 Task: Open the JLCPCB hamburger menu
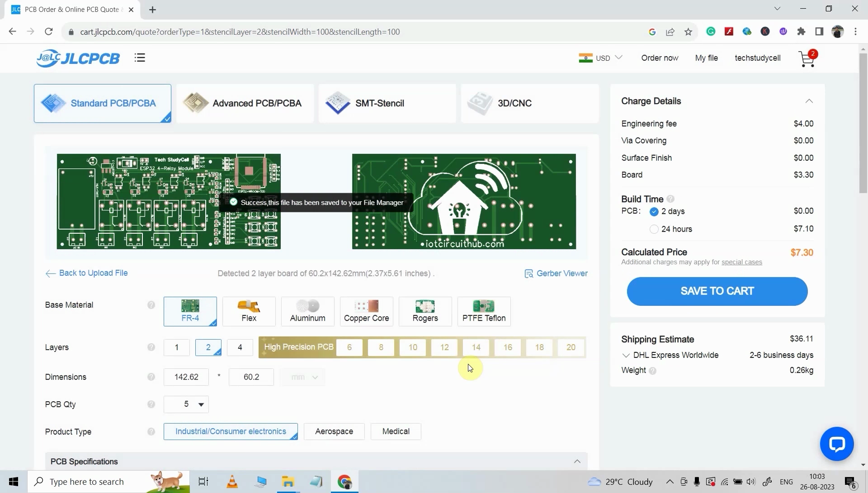(140, 57)
